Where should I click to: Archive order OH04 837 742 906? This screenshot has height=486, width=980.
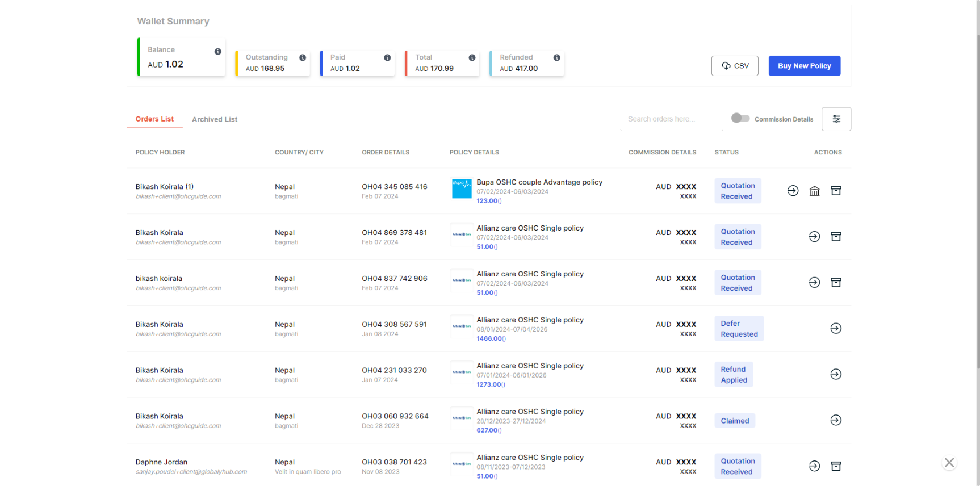[836, 283]
